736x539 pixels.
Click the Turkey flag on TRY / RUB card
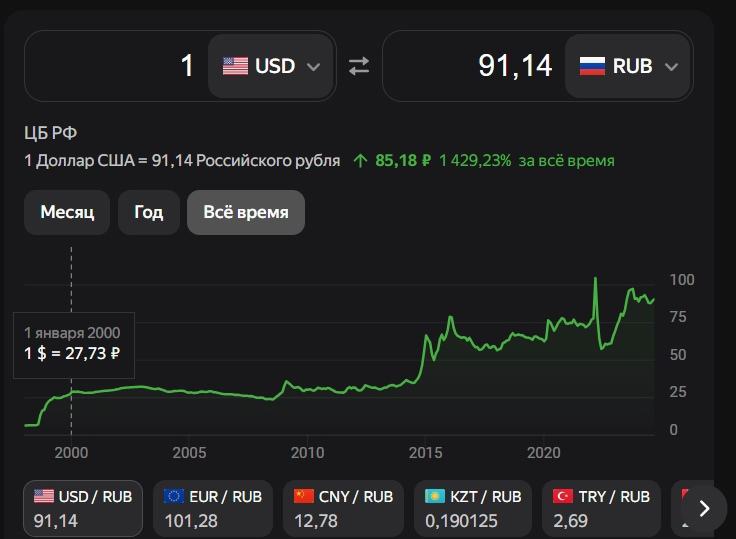tap(562, 496)
